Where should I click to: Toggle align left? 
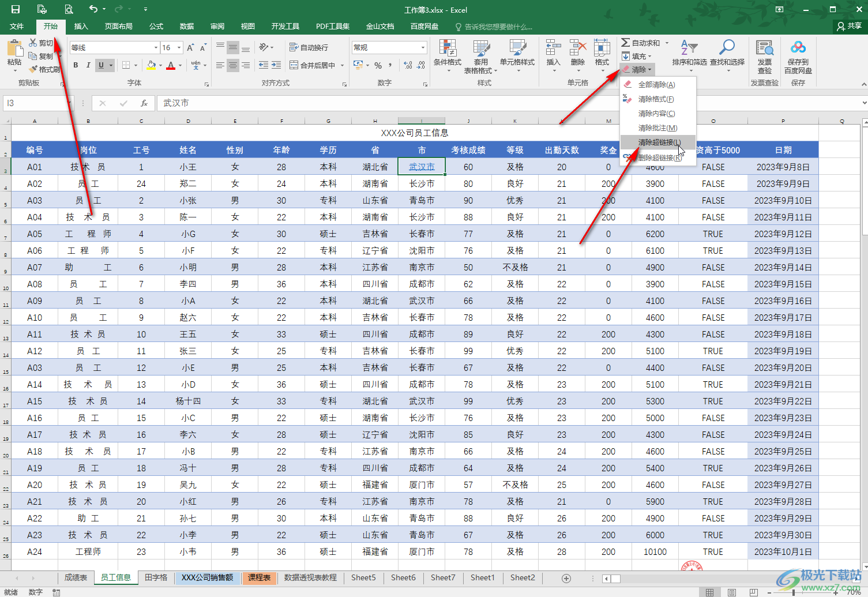tap(220, 65)
